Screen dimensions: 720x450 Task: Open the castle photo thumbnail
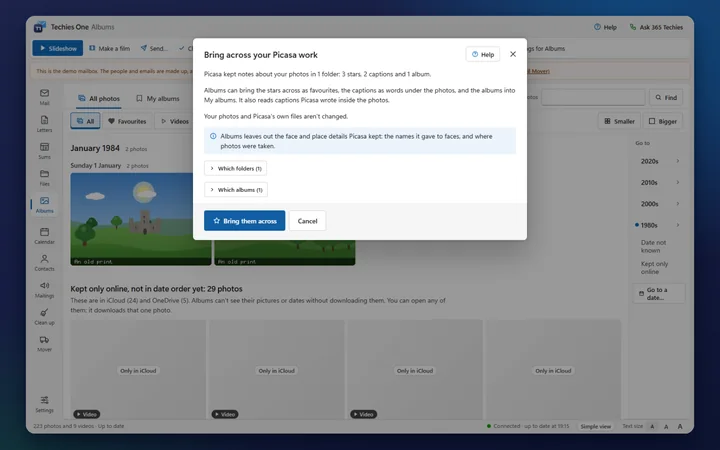[141, 219]
